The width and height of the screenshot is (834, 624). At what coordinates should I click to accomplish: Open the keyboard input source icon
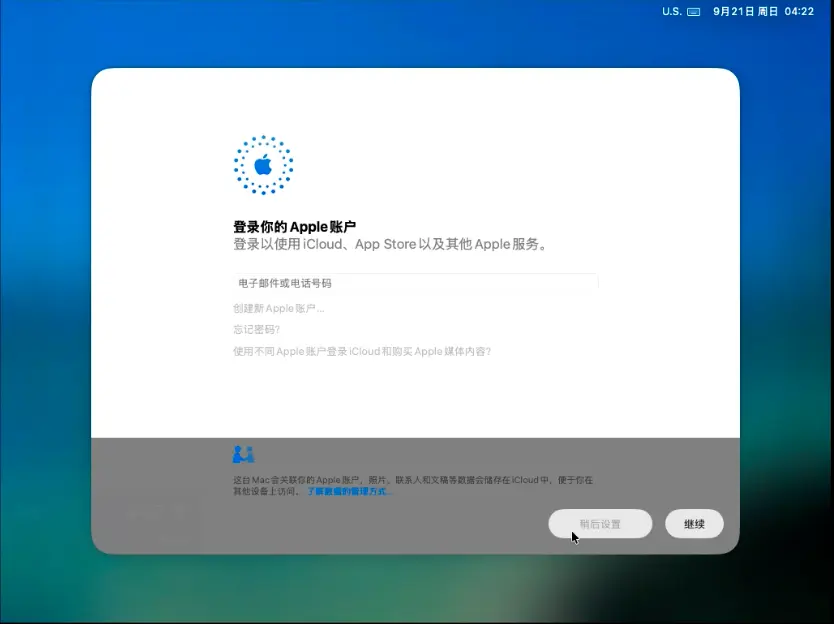point(694,12)
